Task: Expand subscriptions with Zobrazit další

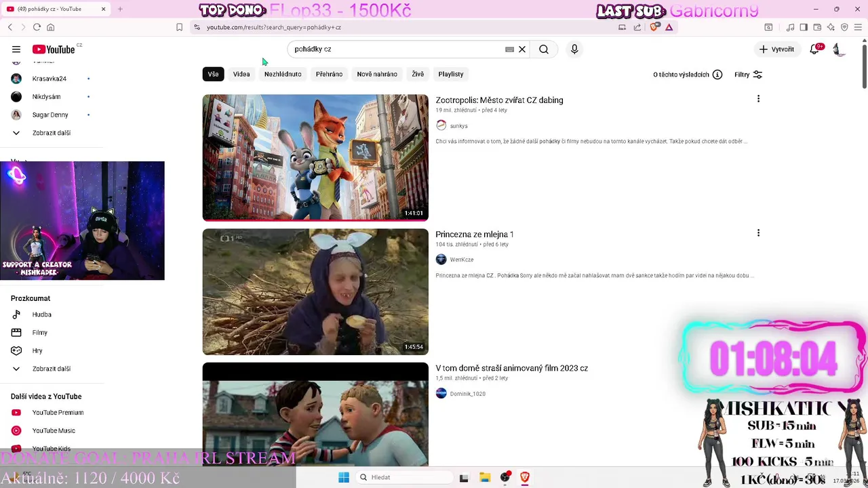Action: [x=52, y=133]
